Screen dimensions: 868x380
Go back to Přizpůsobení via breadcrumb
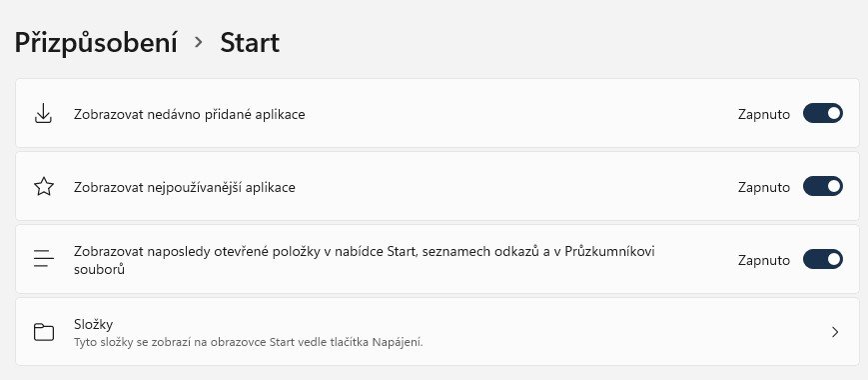(96, 43)
